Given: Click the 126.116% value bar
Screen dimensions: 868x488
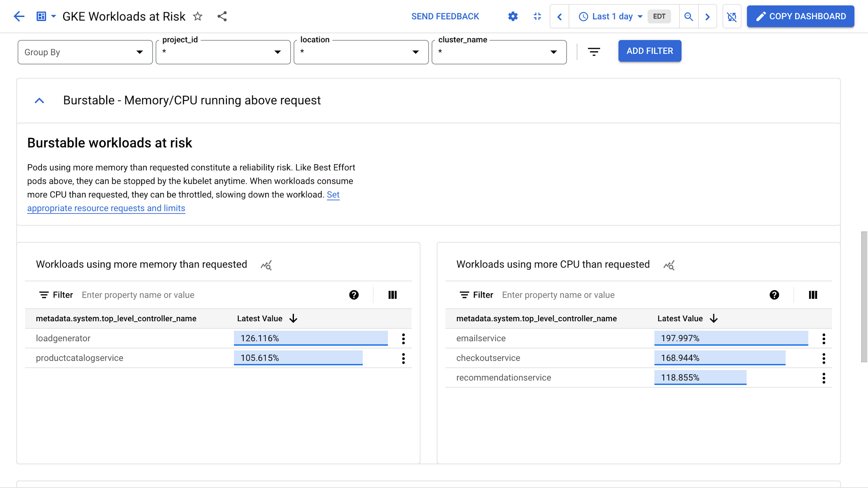Looking at the screenshot, I should pyautogui.click(x=311, y=338).
